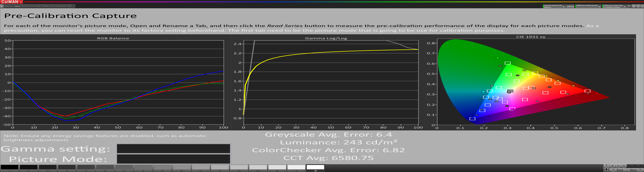
Task: Switch to the Color Weakness tab
Action: 60,7
